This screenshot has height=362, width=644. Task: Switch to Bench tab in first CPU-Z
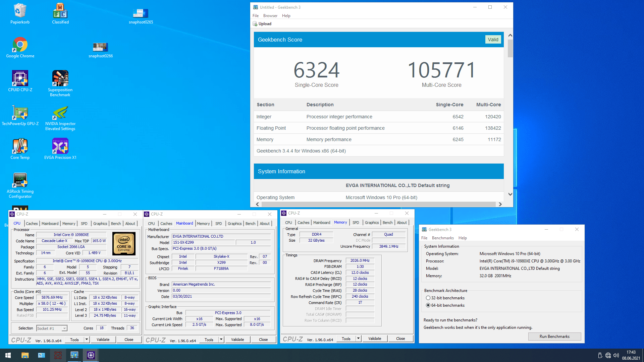click(116, 224)
